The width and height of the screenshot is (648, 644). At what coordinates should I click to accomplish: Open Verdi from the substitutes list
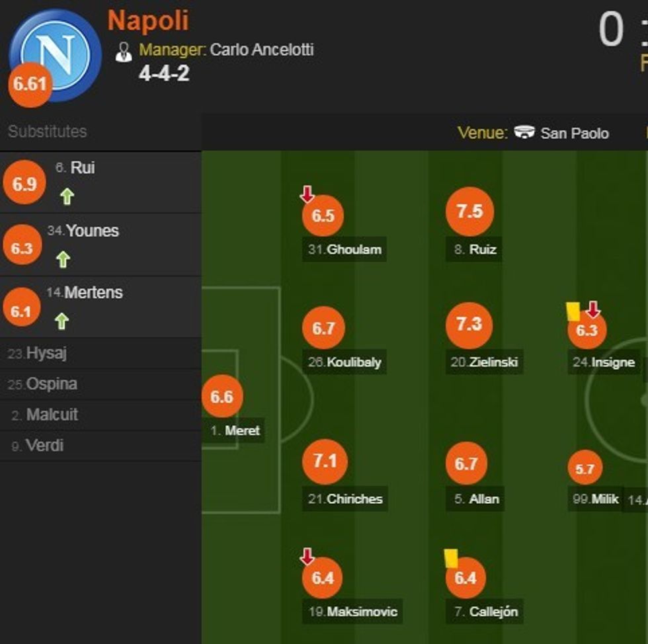pyautogui.click(x=44, y=446)
